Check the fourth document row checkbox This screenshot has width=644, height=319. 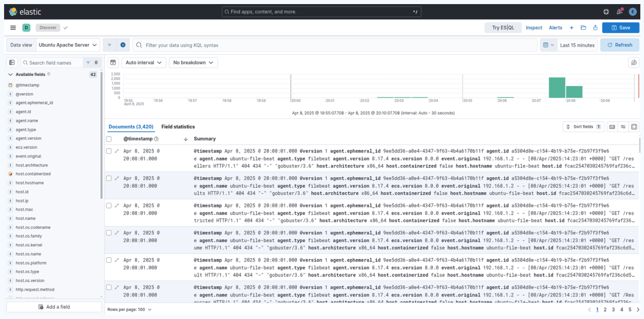pyautogui.click(x=109, y=233)
